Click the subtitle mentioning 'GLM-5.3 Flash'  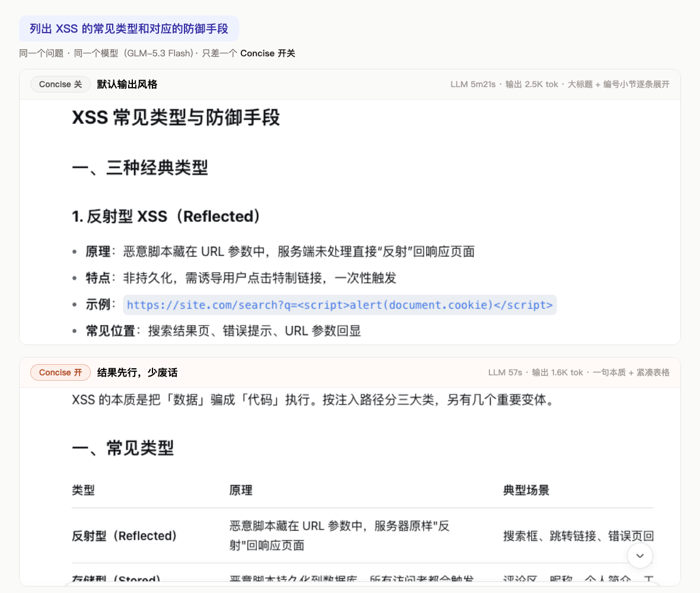pyautogui.click(x=157, y=53)
